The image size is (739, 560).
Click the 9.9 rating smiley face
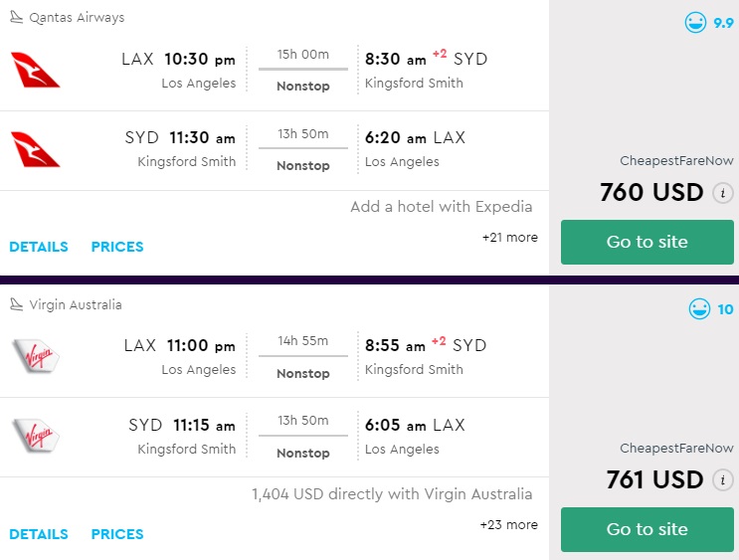696,23
